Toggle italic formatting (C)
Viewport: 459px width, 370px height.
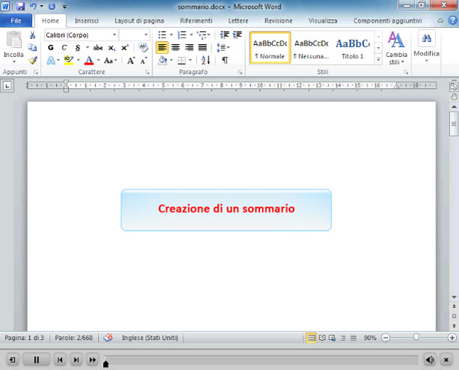(64, 48)
